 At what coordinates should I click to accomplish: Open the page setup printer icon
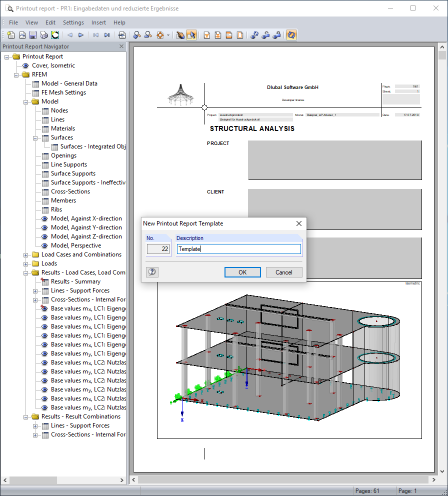(123, 35)
